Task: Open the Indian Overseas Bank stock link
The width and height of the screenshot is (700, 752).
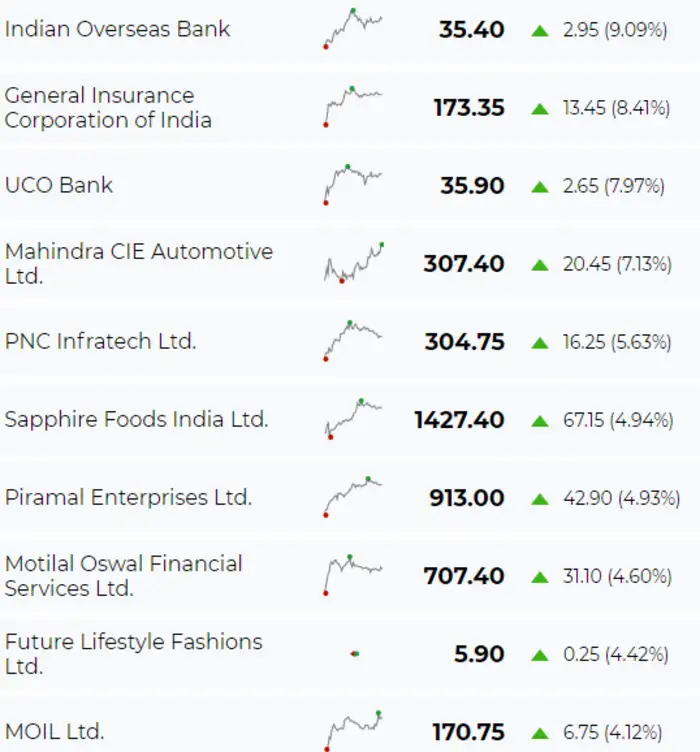Action: [x=117, y=29]
